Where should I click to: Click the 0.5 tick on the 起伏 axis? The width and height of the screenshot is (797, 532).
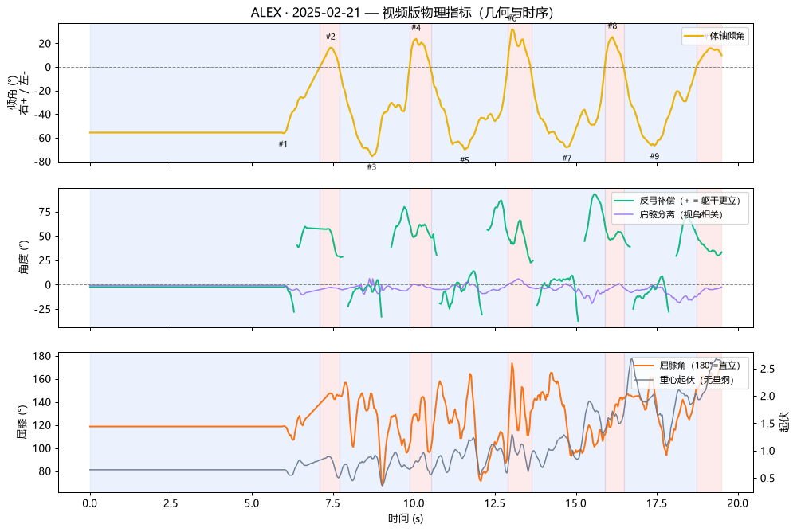[x=767, y=479]
